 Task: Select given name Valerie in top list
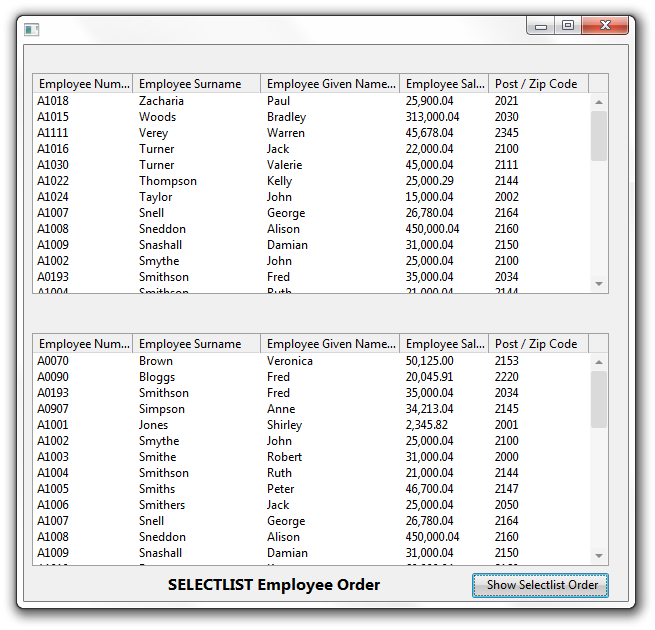284,165
